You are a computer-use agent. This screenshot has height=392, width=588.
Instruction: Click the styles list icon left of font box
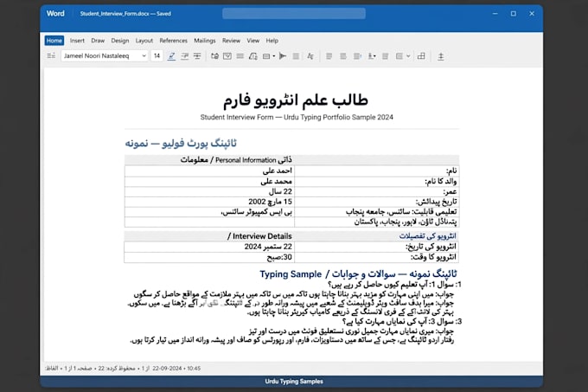[51, 56]
